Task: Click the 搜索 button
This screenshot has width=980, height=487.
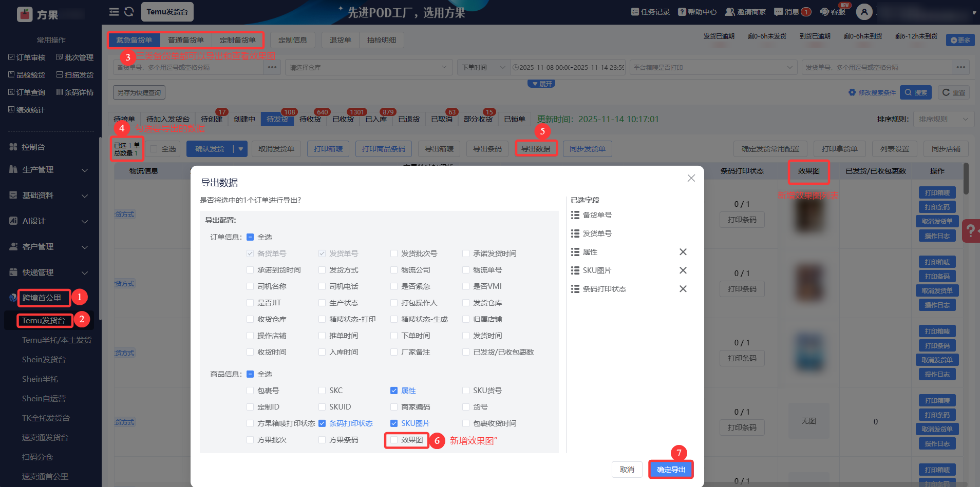Action: click(916, 92)
